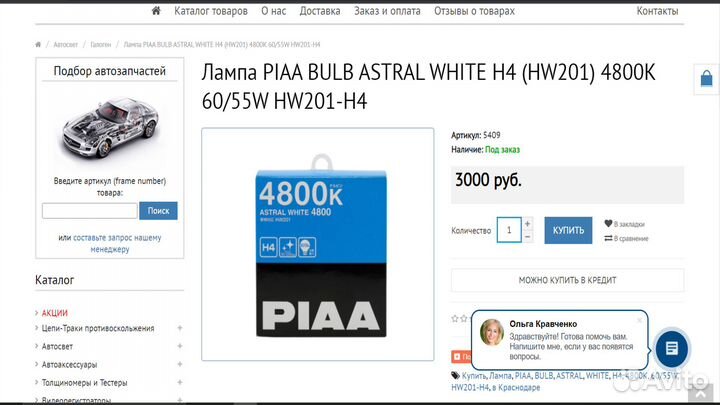The width and height of the screenshot is (720, 405).
Task: Open the chat widget round button
Action: click(671, 349)
